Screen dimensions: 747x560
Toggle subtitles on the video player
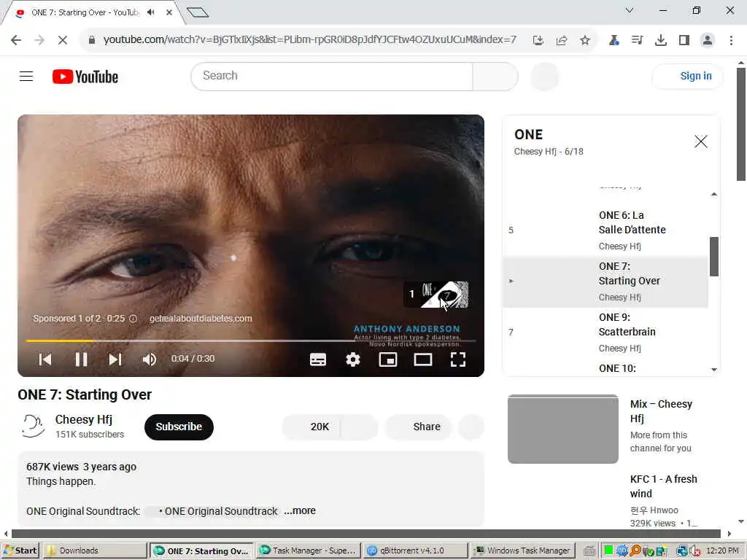[318, 359]
